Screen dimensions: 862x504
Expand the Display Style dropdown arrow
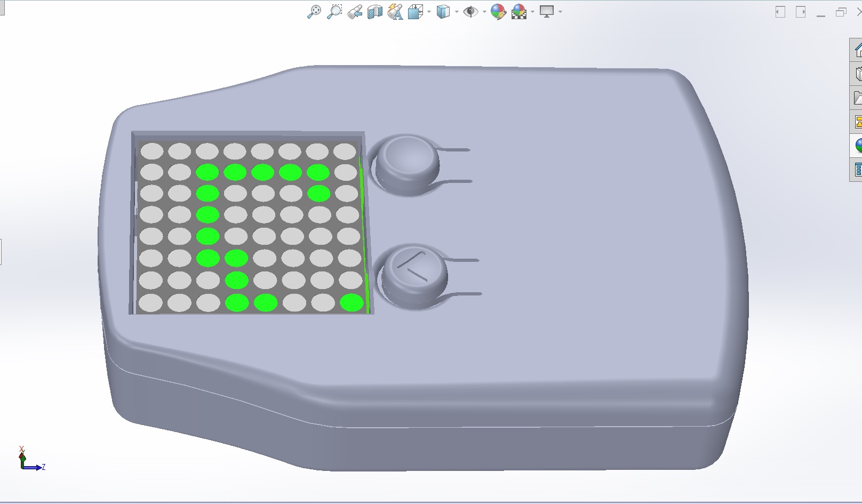(457, 12)
